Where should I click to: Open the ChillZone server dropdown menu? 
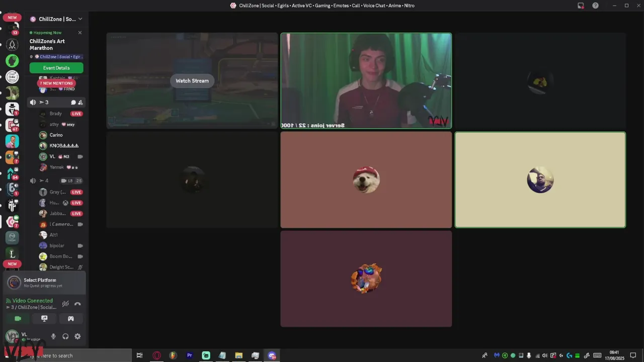pos(56,19)
